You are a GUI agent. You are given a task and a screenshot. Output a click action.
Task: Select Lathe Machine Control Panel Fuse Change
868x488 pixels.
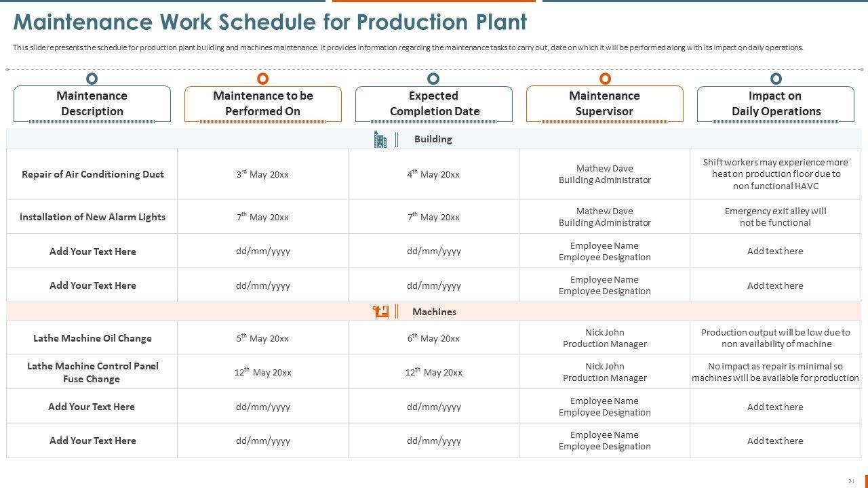point(92,372)
